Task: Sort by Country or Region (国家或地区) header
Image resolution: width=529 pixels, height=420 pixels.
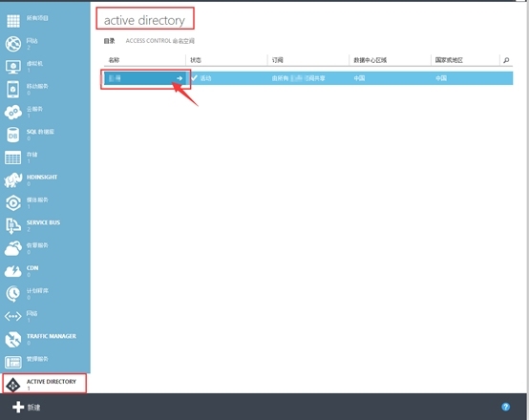Action: pos(449,60)
